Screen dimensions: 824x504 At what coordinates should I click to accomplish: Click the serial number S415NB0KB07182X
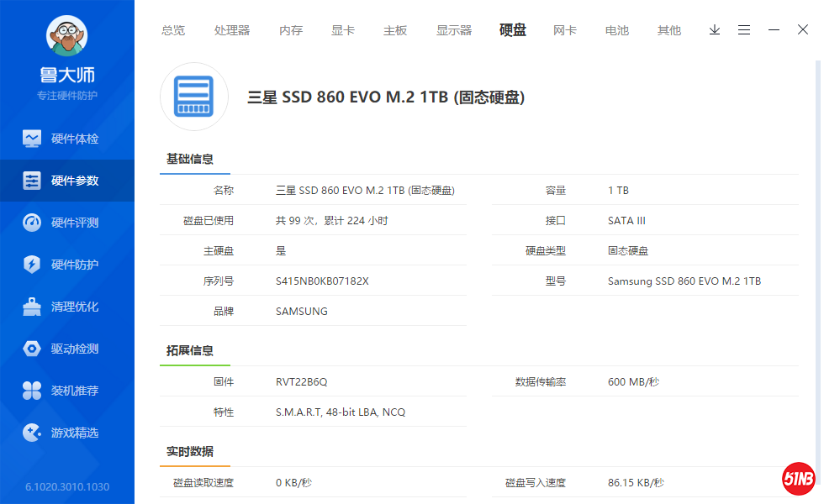(x=322, y=281)
